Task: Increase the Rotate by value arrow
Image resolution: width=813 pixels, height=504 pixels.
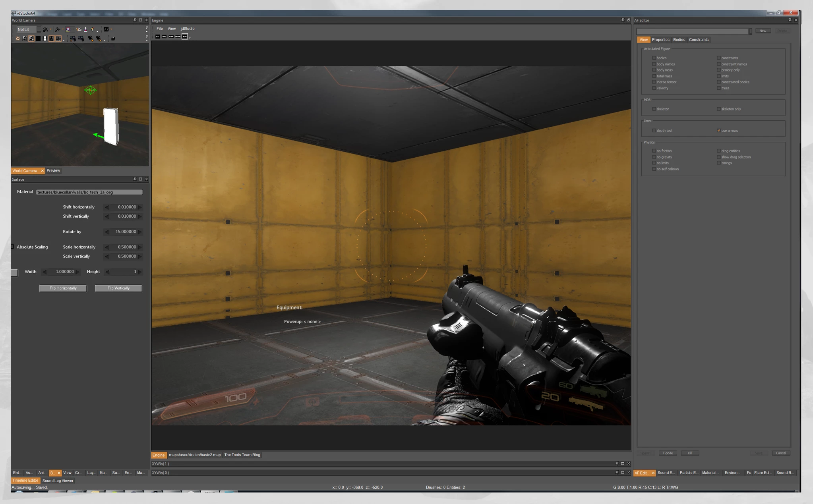Action: [140, 232]
